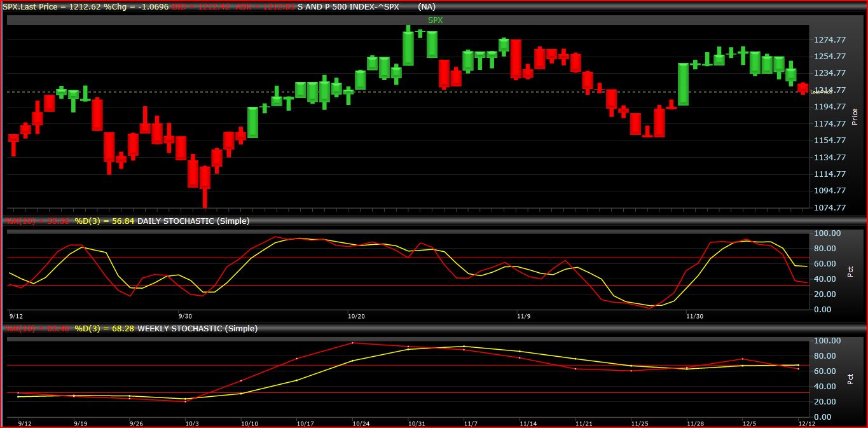Click the 9/12 date on weekly axis
This screenshot has height=428, width=868.
click(x=25, y=424)
